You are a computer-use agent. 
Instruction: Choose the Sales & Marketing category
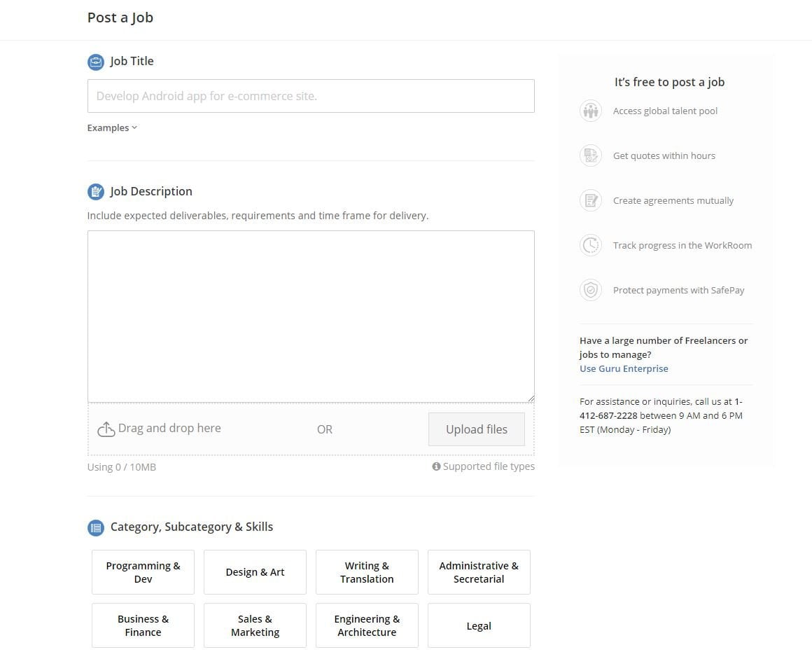[x=255, y=625]
